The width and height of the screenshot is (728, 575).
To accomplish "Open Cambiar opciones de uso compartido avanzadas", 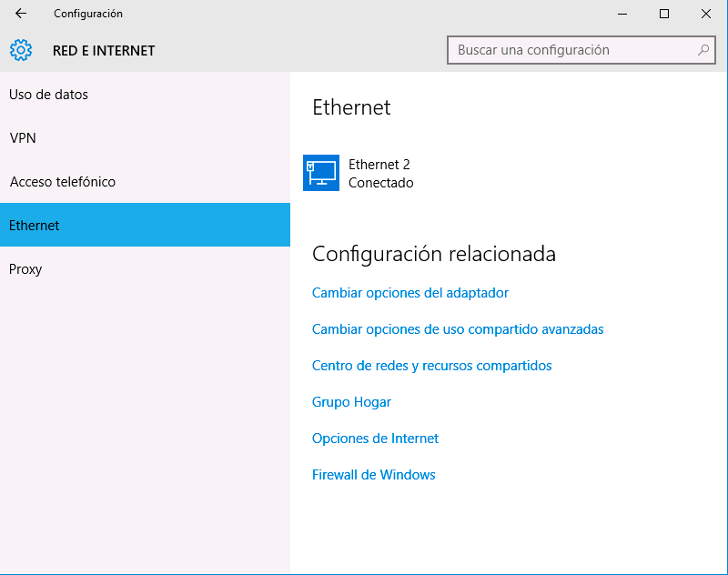I will coord(458,328).
